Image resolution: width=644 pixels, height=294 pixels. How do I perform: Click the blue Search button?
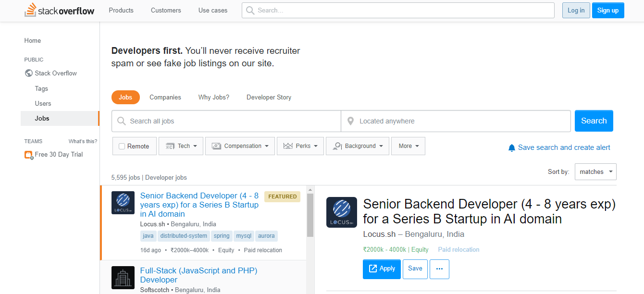(x=594, y=121)
